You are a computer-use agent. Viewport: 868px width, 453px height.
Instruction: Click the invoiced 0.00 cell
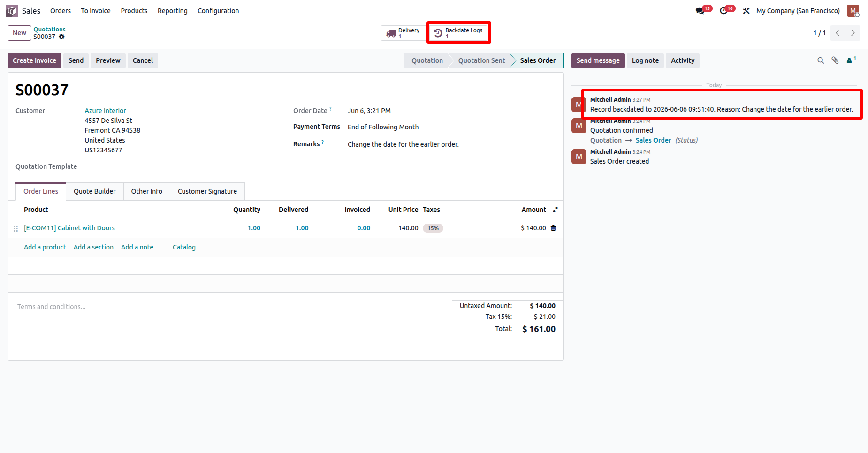[x=364, y=228]
